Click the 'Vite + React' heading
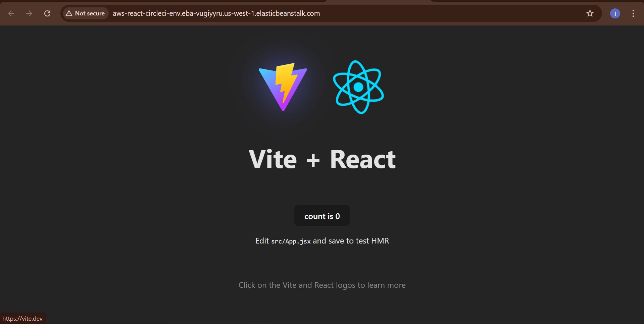The width and height of the screenshot is (644, 324). (x=321, y=159)
